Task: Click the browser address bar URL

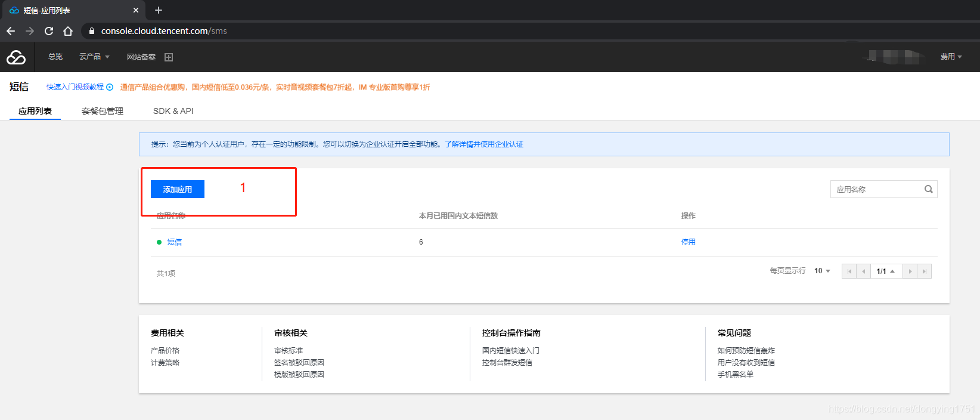Action: [x=164, y=31]
